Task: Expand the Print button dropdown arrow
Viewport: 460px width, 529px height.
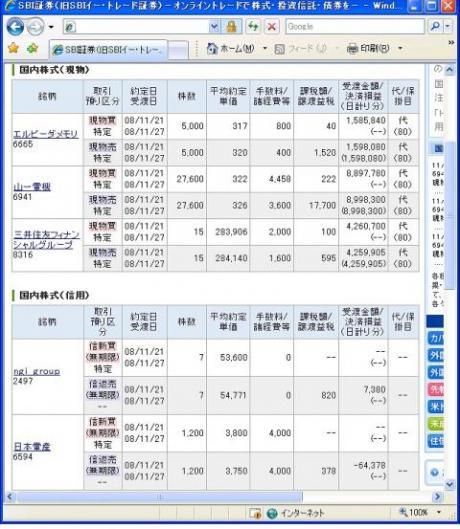Action: click(x=400, y=49)
